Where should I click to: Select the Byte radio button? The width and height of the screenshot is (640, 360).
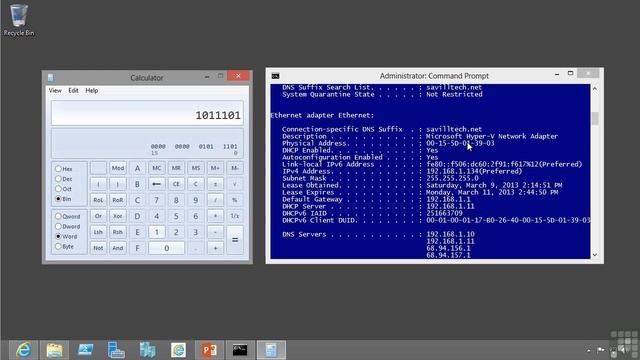[x=65, y=247]
